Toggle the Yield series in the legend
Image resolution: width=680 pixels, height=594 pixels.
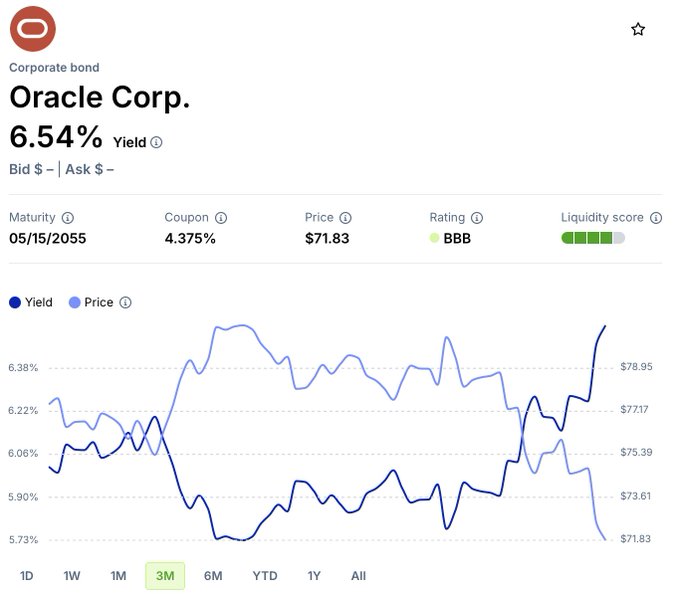pos(31,302)
